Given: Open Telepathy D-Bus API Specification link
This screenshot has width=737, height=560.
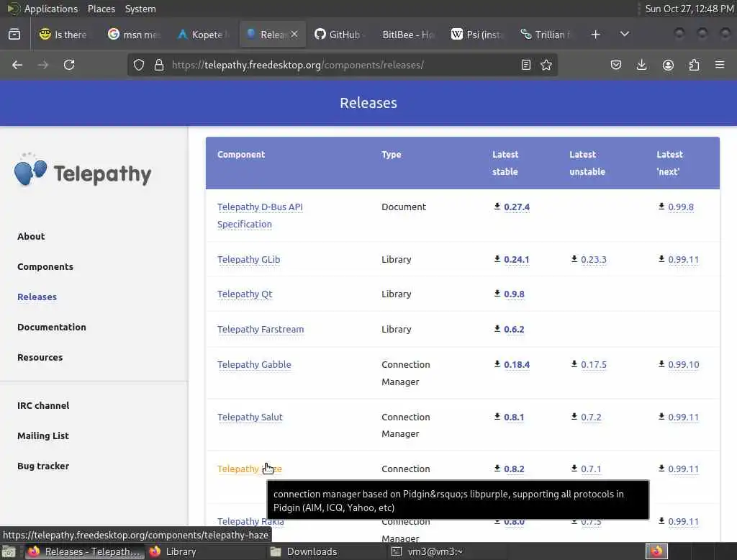Looking at the screenshot, I should [260, 215].
